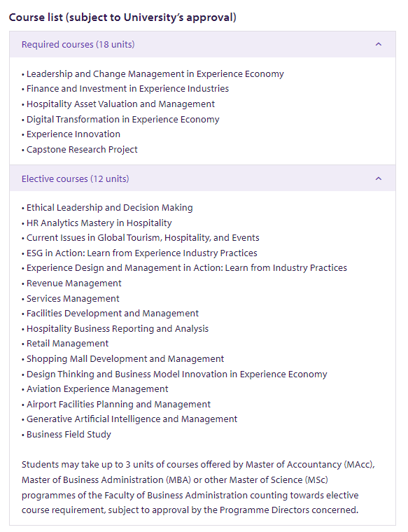Click Ethical Leadership and Decision Making

click(110, 208)
